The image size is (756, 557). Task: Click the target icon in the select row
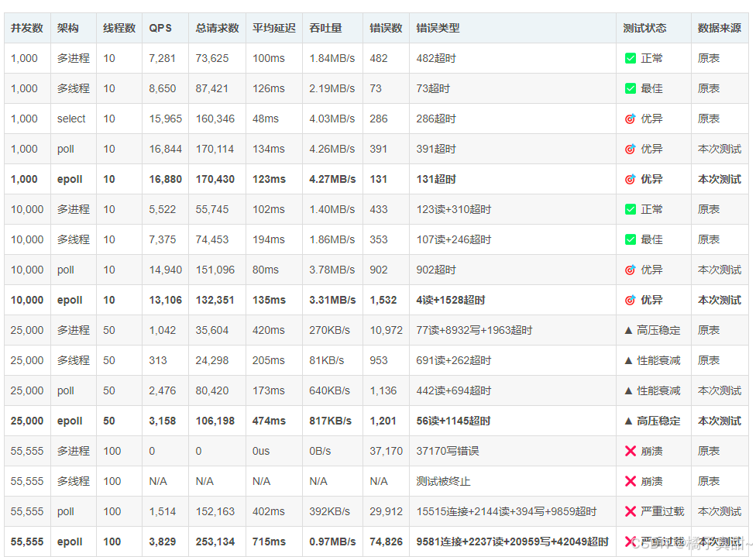point(631,119)
